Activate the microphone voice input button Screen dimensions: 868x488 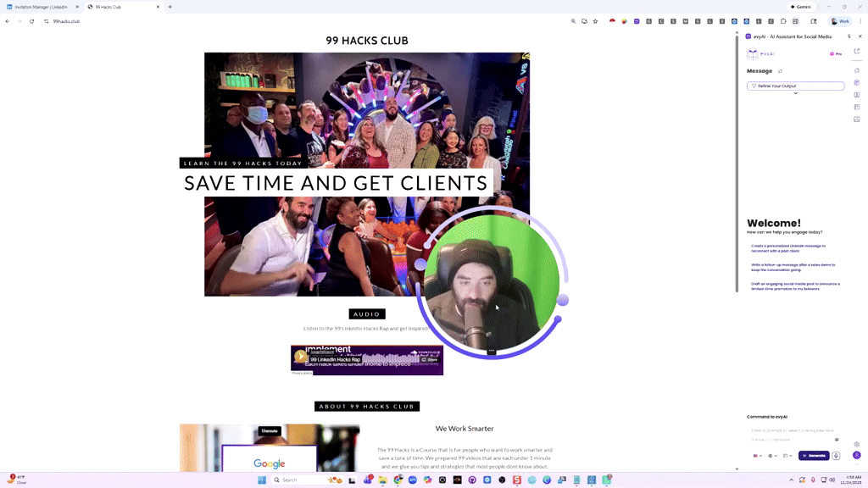pos(836,456)
